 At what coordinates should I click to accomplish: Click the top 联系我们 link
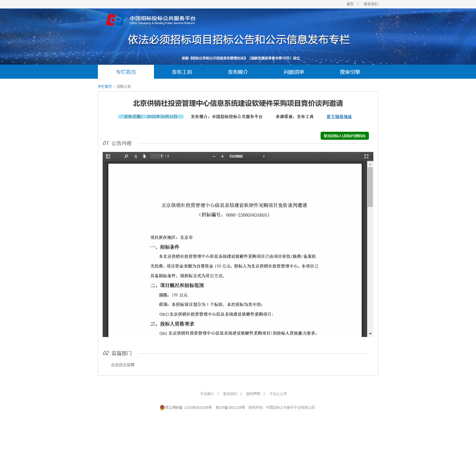tap(371, 4)
